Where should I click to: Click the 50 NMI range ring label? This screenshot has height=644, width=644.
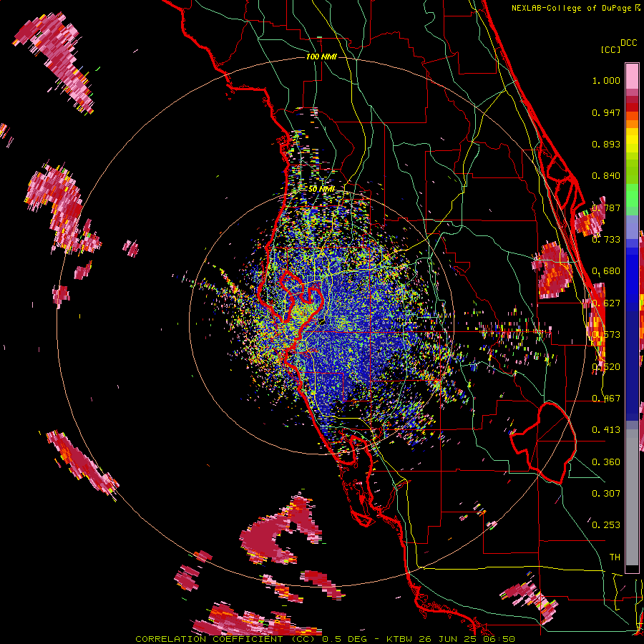coord(321,190)
